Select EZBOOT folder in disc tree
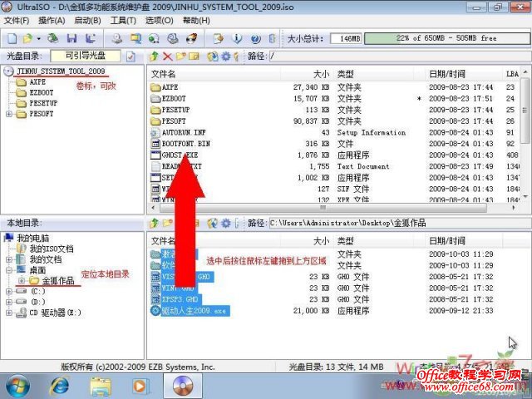 click(x=42, y=92)
